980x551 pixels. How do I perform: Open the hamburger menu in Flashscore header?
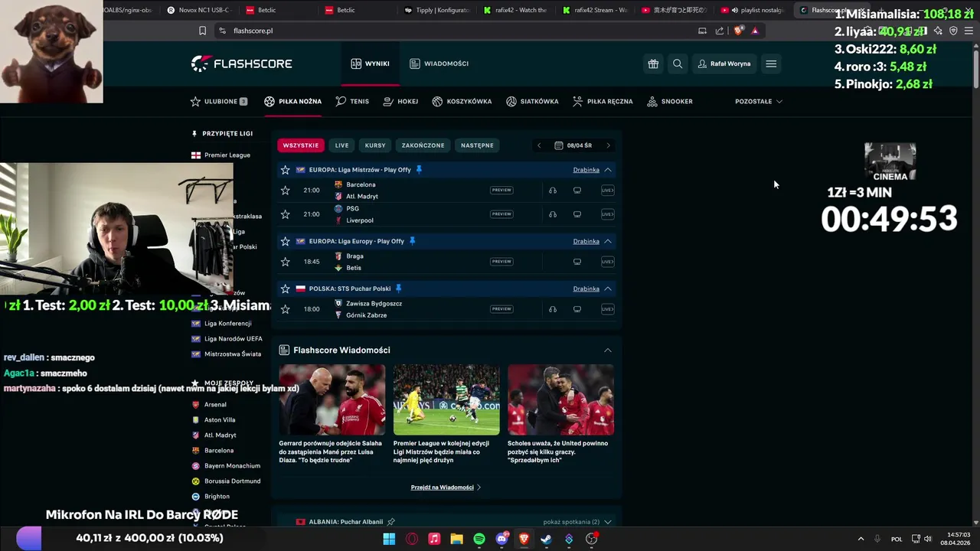point(771,64)
